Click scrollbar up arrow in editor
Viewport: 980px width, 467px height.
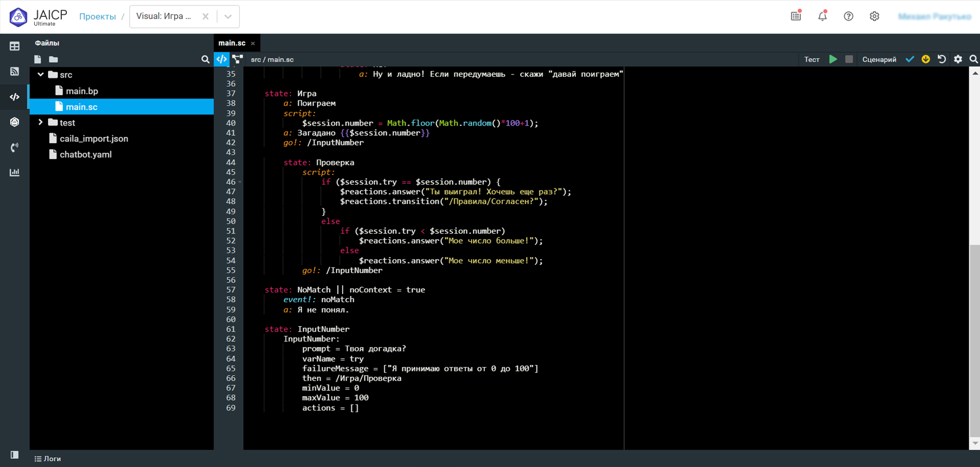pos(975,73)
